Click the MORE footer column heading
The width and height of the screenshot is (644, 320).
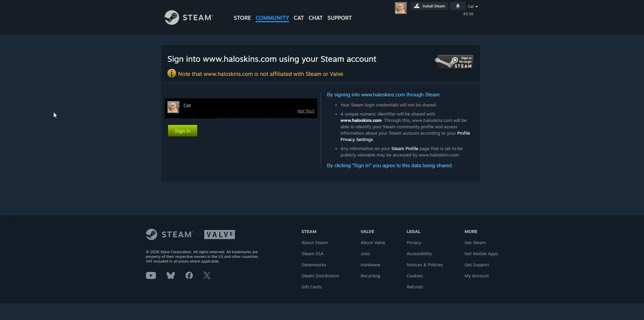pos(471,231)
